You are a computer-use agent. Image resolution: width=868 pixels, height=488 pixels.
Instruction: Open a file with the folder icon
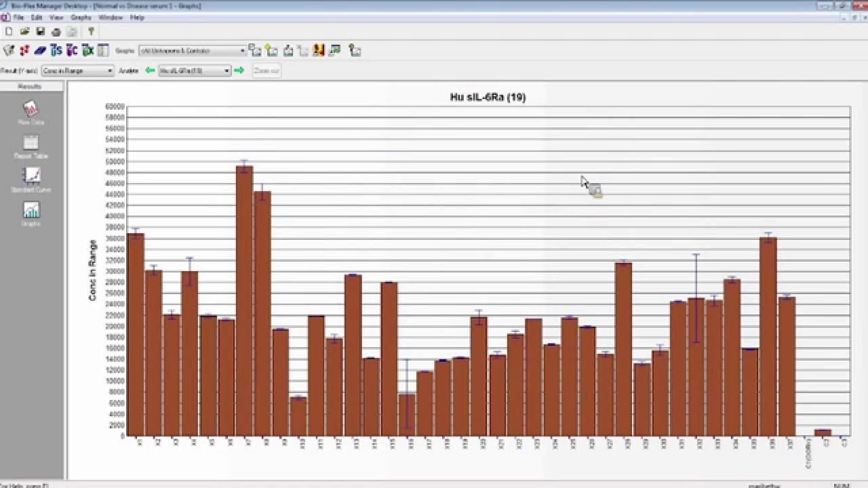[x=24, y=32]
